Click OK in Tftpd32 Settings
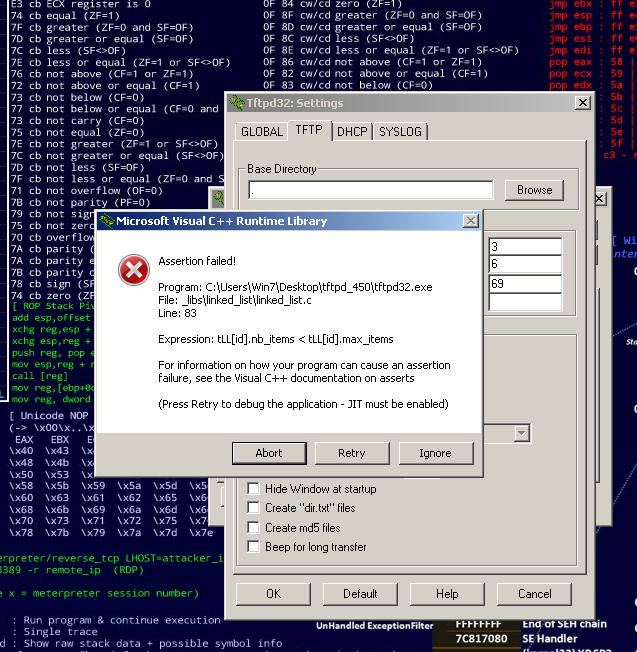 pyautogui.click(x=273, y=594)
